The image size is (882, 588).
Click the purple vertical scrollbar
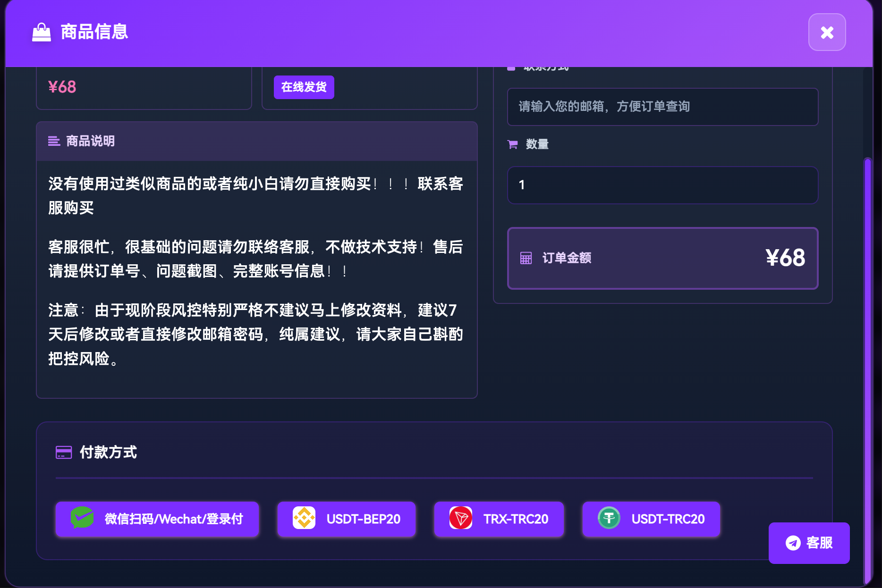[867, 368]
